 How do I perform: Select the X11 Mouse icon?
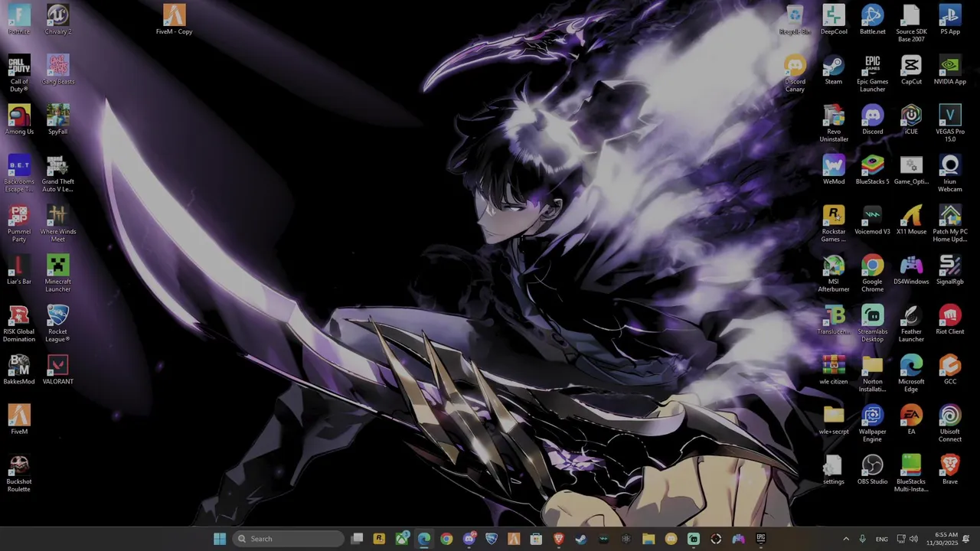[911, 220]
